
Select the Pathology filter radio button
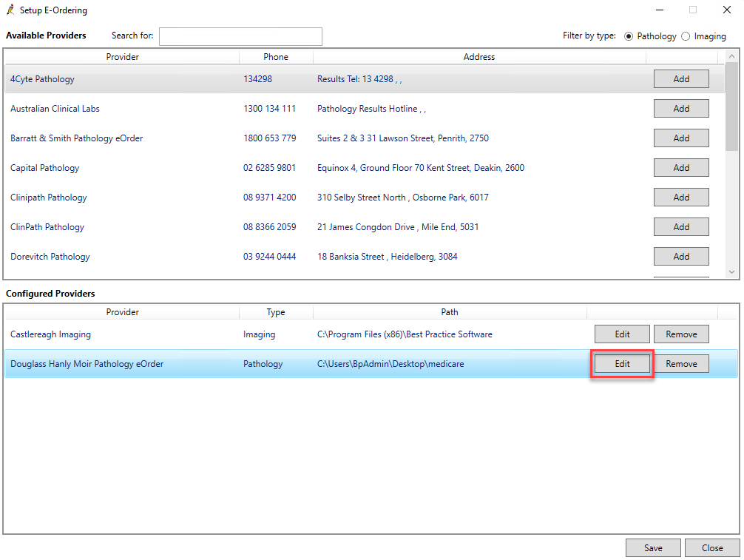(629, 36)
